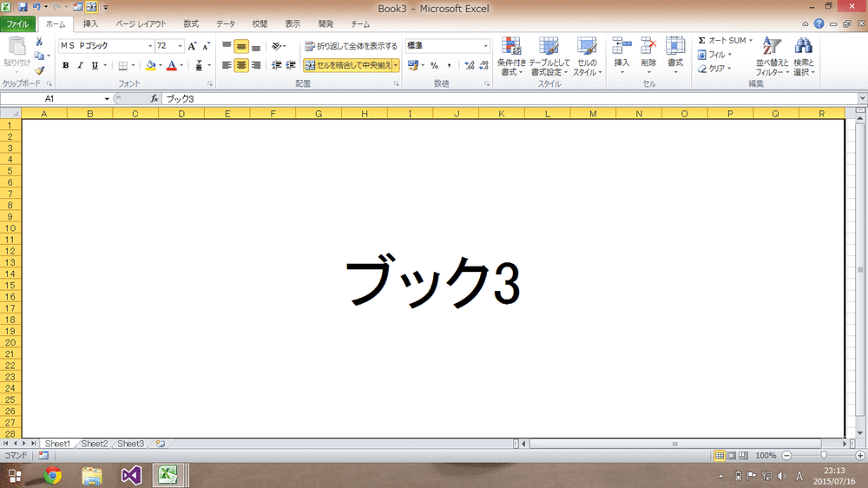868x488 pixels.
Task: Toggle Center horizontal alignment
Action: click(240, 65)
